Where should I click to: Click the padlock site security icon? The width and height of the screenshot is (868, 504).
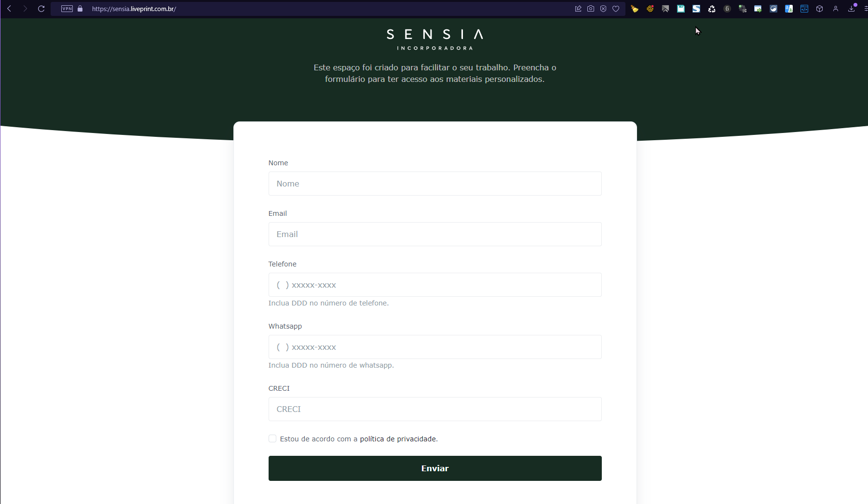[x=80, y=9]
